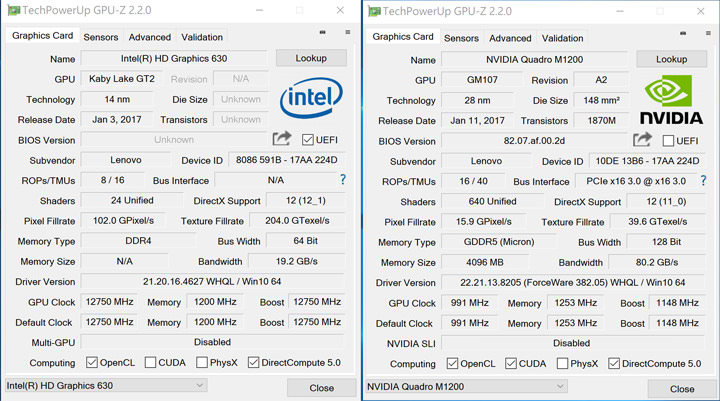
Task: Click the Bus Interface question mark in Intel window
Action: pos(342,180)
